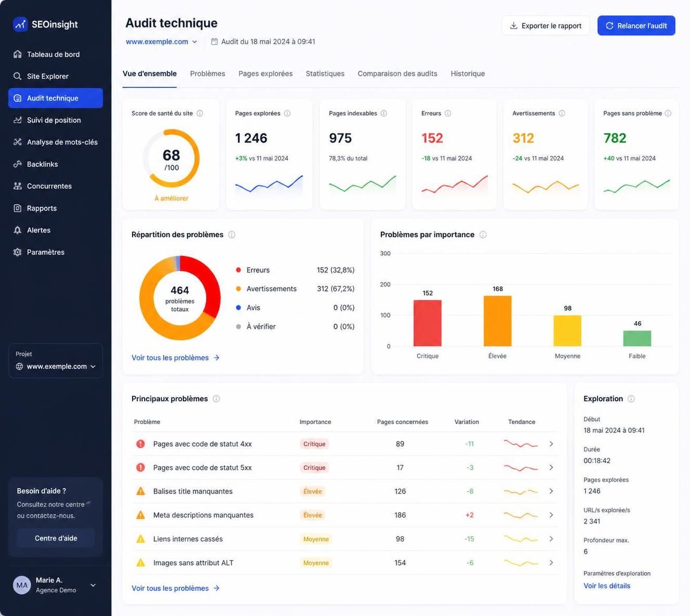Click the Concurrentes people icon

(x=18, y=186)
